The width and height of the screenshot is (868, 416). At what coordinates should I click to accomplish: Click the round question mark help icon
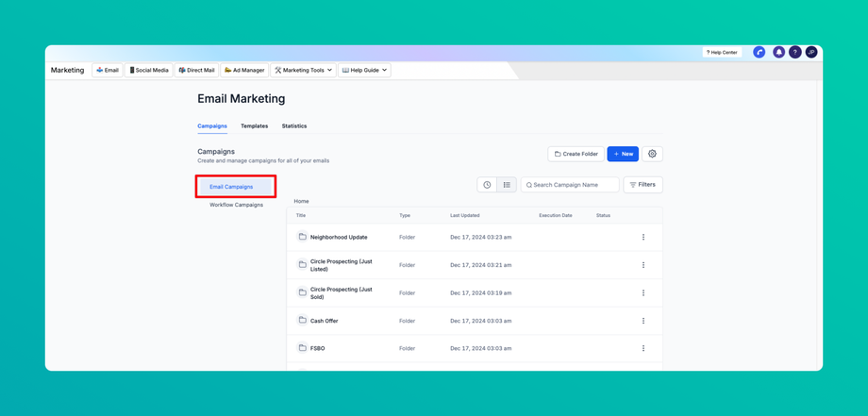795,53
